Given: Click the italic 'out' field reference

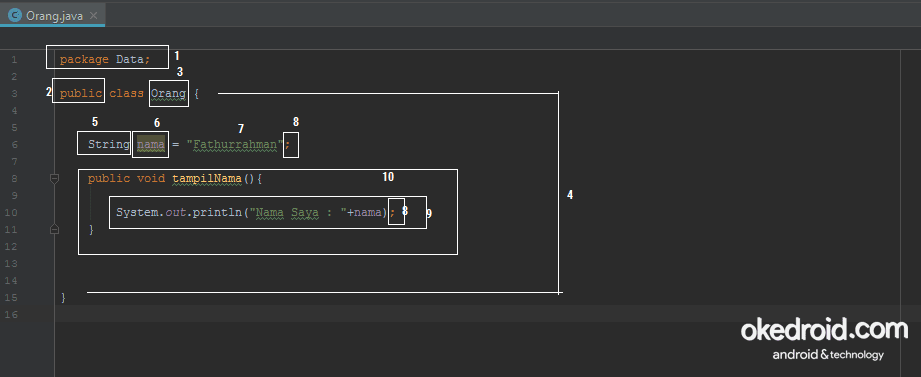Looking at the screenshot, I should click(x=176, y=213).
